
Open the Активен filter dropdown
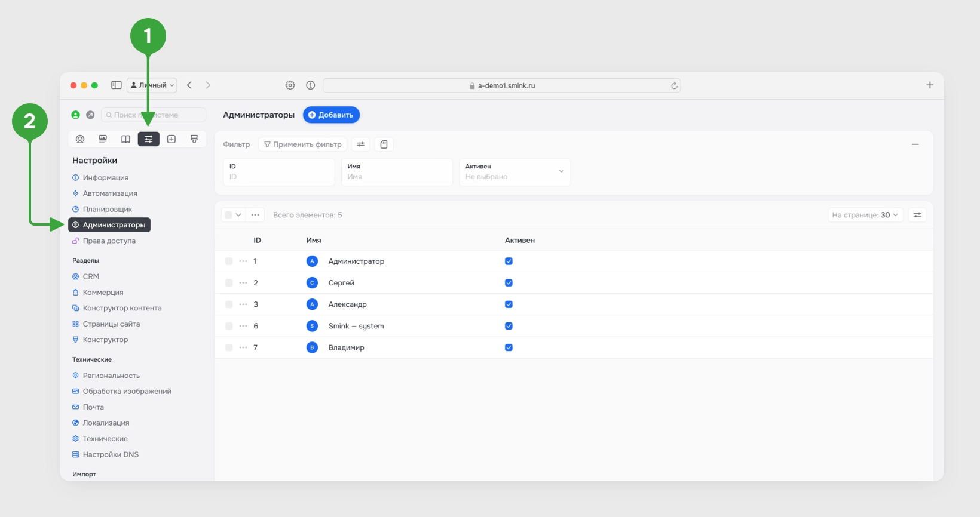(x=514, y=172)
